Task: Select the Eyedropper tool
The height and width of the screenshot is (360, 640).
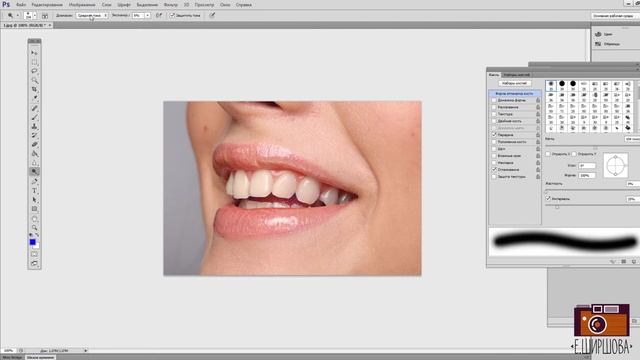Action: (34, 98)
